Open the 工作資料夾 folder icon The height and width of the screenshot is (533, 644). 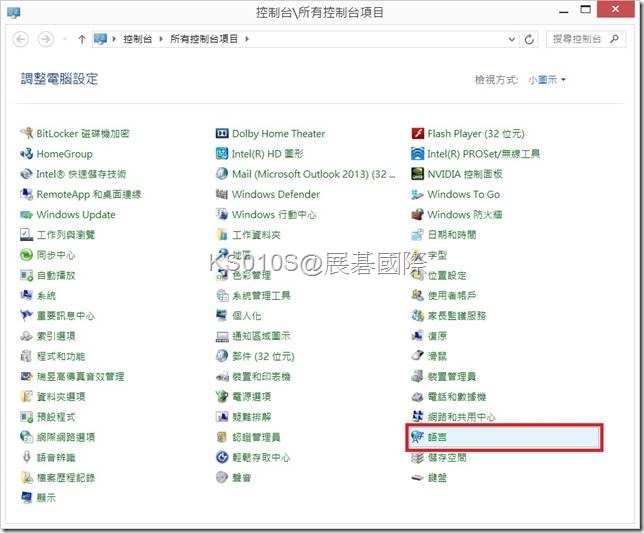click(222, 234)
